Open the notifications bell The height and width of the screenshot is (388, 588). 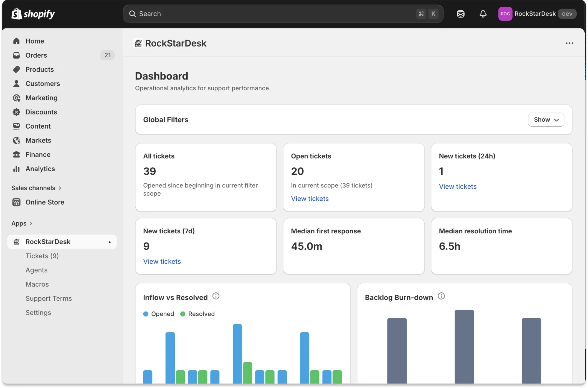tap(483, 14)
